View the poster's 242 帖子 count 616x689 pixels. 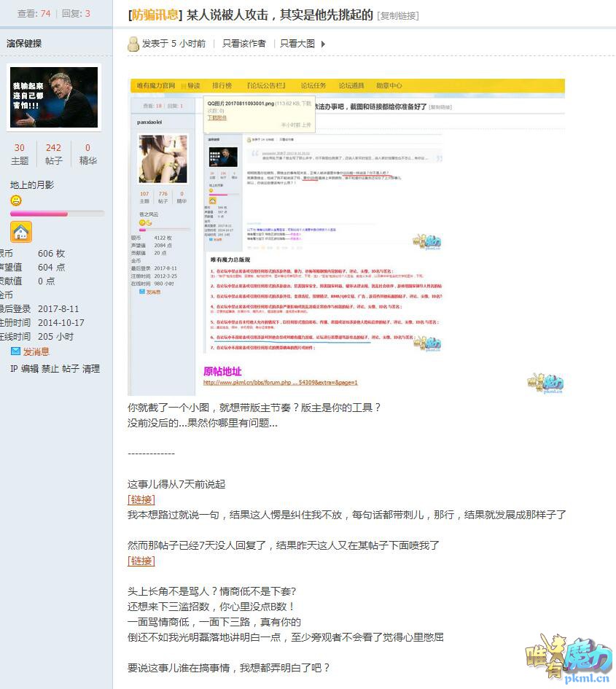[x=54, y=154]
